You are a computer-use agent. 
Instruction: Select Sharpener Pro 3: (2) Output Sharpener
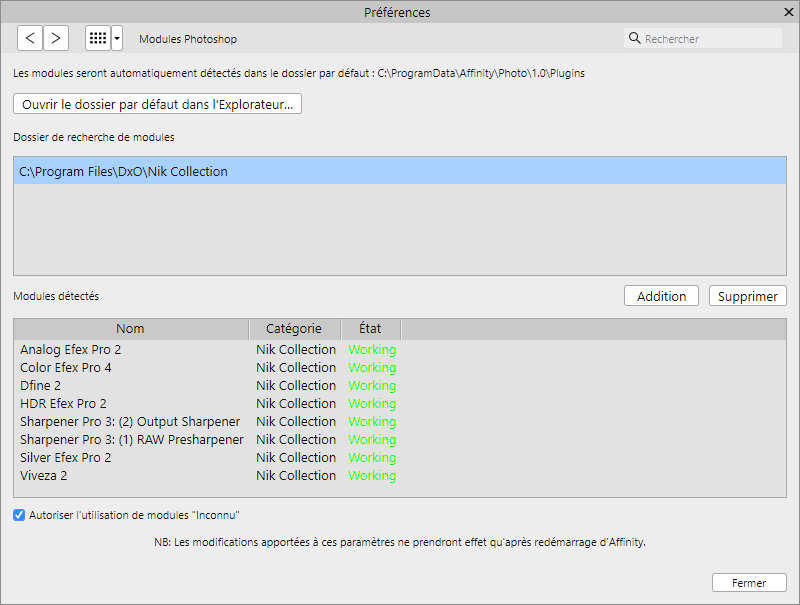pos(400,421)
